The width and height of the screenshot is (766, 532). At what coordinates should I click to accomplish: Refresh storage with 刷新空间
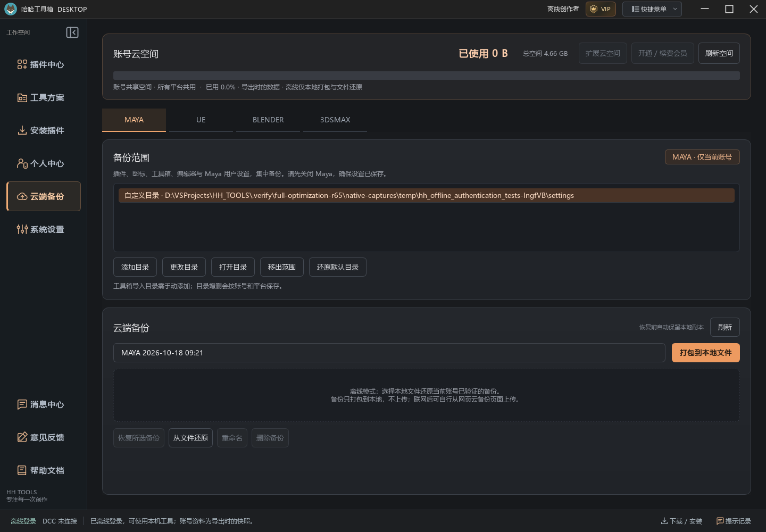click(719, 53)
